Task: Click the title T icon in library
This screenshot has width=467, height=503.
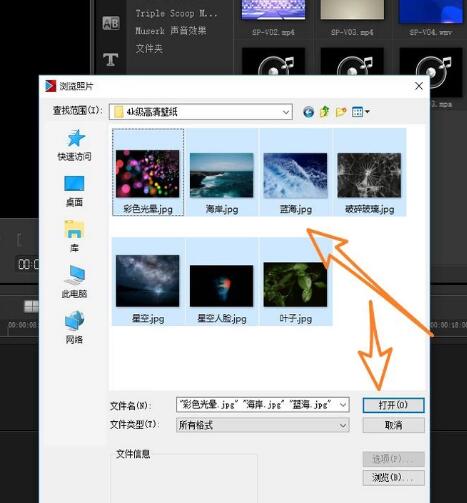Action: pyautogui.click(x=111, y=60)
